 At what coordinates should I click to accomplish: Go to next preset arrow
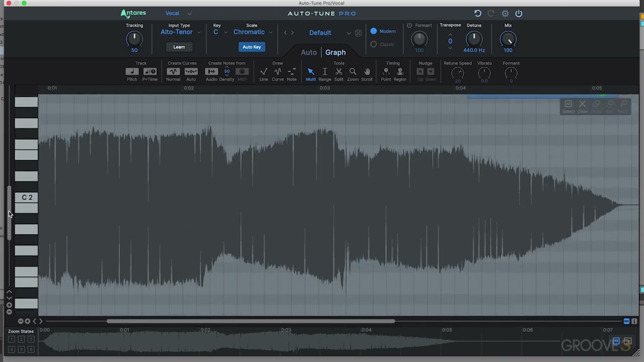click(x=292, y=33)
